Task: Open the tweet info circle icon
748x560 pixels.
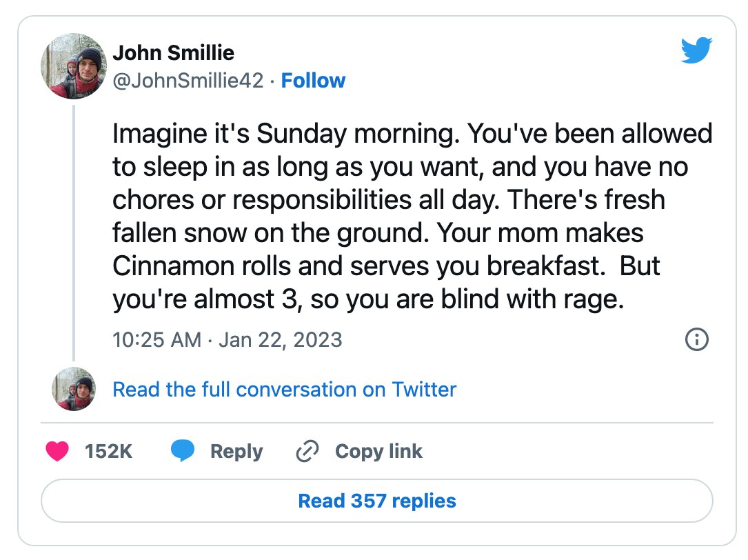Action: [x=696, y=339]
